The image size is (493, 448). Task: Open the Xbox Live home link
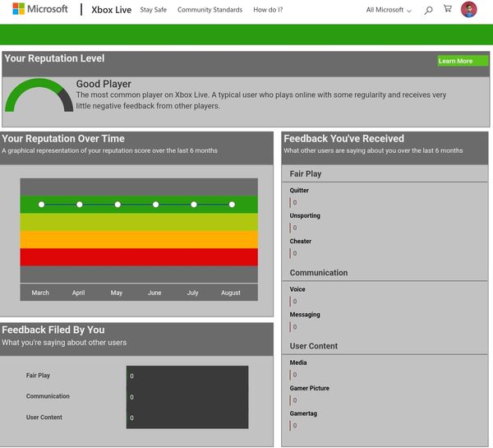111,10
